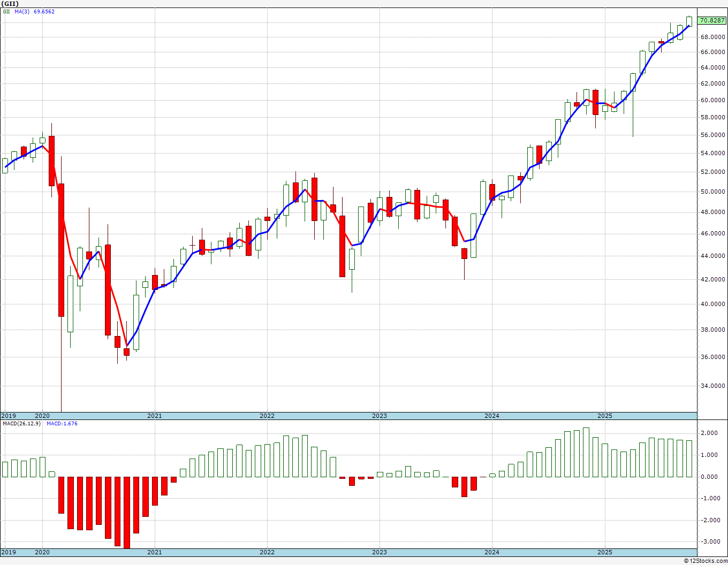728x565 pixels.
Task: Click the 56.0000 price axis label
Action: (713, 135)
